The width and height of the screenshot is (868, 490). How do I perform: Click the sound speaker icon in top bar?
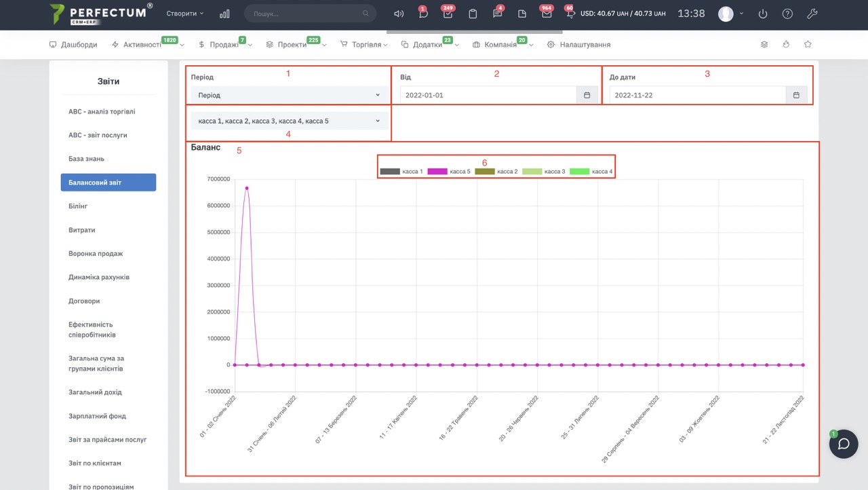pyautogui.click(x=399, y=14)
